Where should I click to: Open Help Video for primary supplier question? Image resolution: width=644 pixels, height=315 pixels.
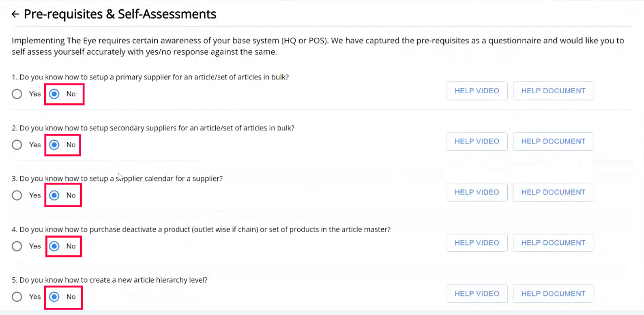(477, 91)
